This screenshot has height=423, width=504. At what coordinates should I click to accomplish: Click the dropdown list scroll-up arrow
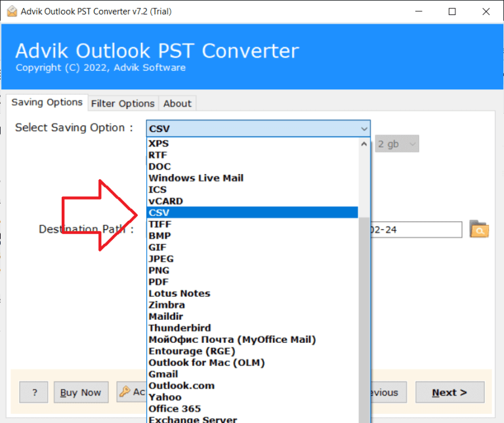point(364,144)
